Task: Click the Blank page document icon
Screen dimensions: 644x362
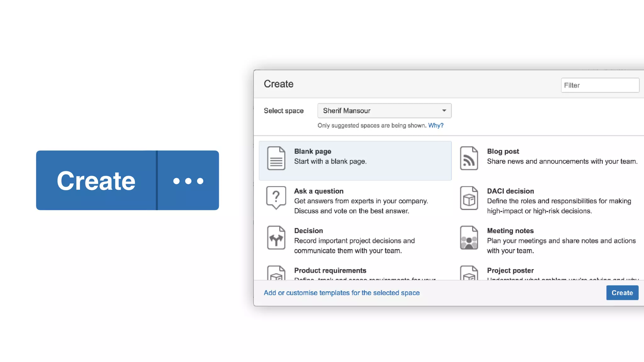Action: point(276,158)
